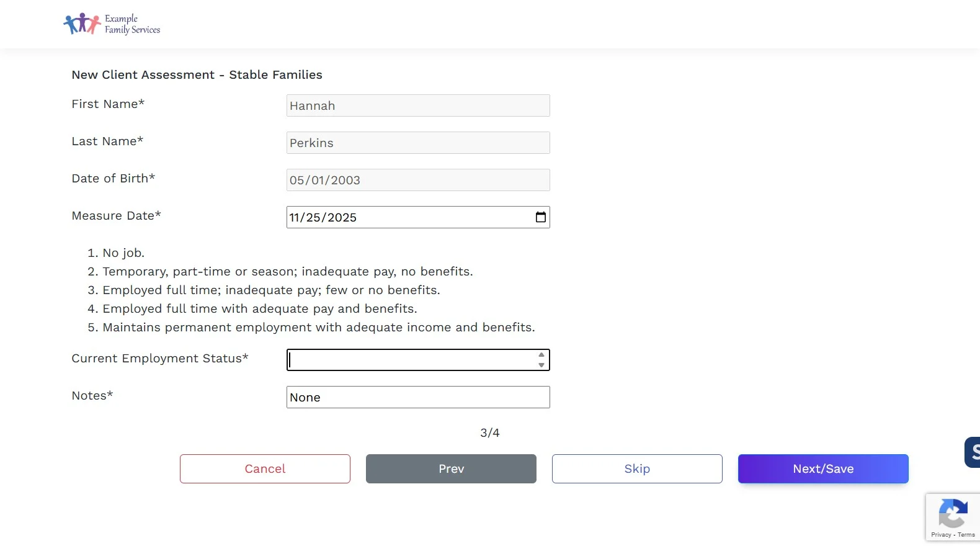Skip this assessment step

(x=637, y=468)
